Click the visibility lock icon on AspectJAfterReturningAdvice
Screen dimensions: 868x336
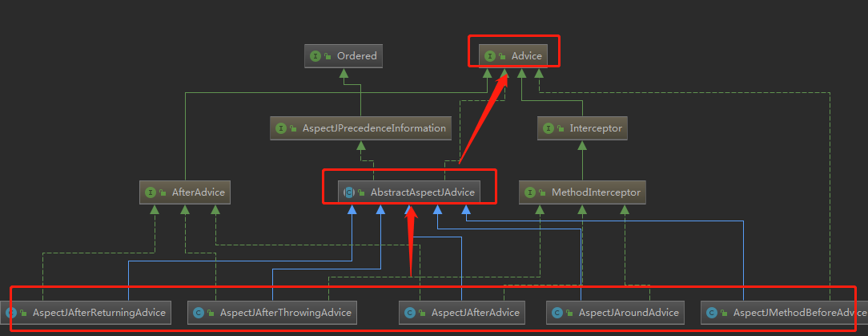tap(23, 314)
